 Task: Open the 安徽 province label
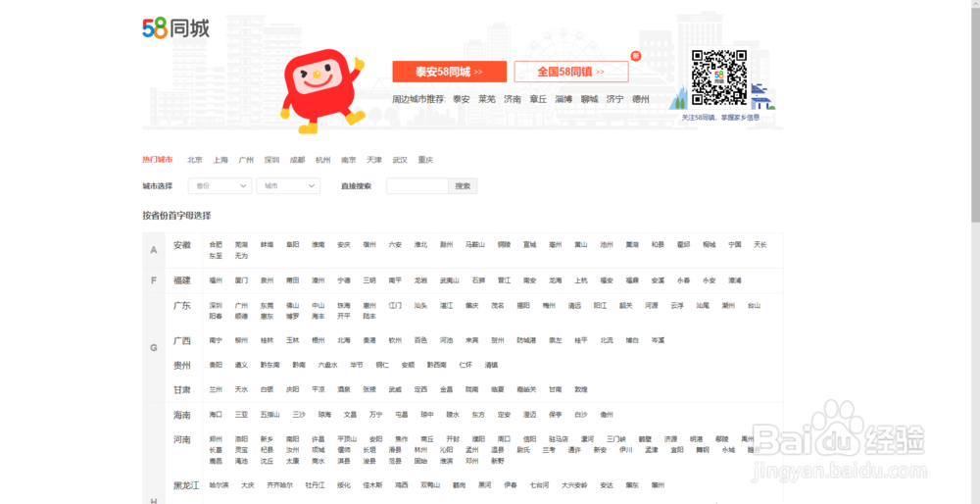click(182, 245)
